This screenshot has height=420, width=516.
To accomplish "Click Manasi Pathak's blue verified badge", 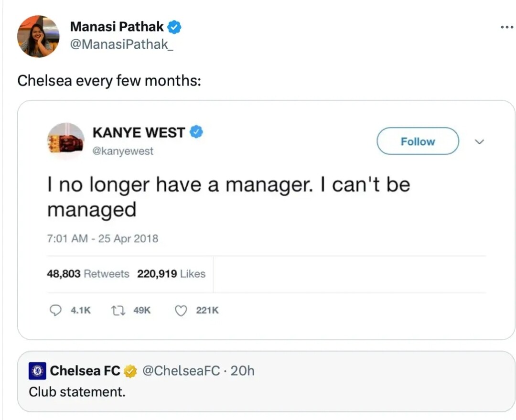I will point(174,27).
